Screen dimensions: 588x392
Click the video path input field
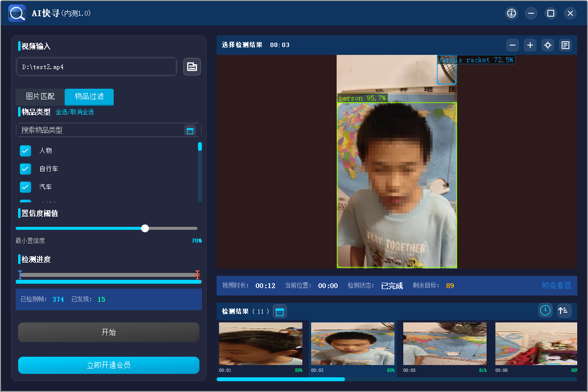point(97,67)
